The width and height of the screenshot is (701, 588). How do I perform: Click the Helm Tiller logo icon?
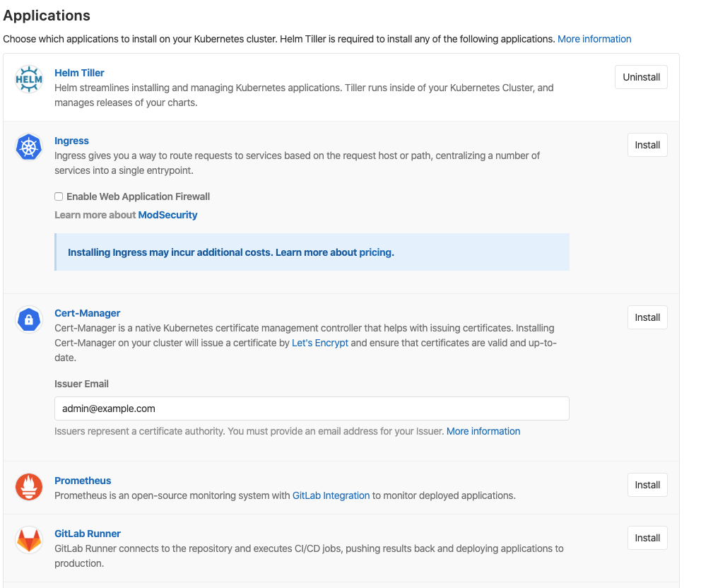click(x=29, y=80)
